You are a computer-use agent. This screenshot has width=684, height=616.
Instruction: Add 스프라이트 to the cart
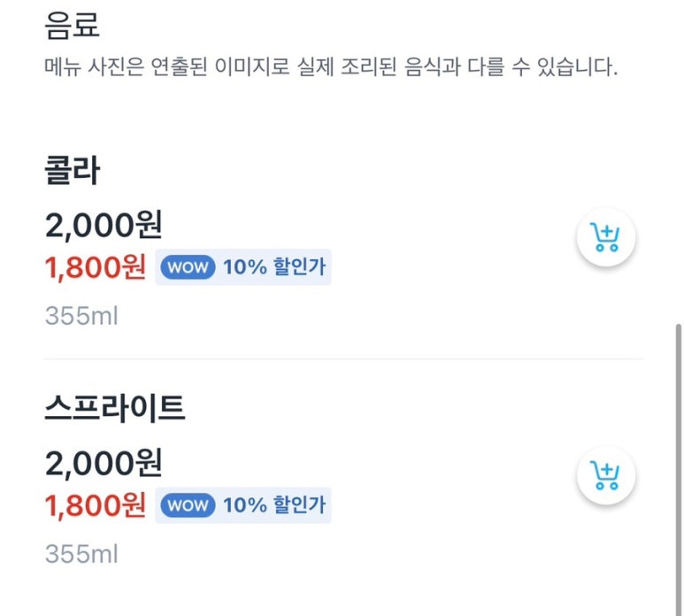click(606, 475)
